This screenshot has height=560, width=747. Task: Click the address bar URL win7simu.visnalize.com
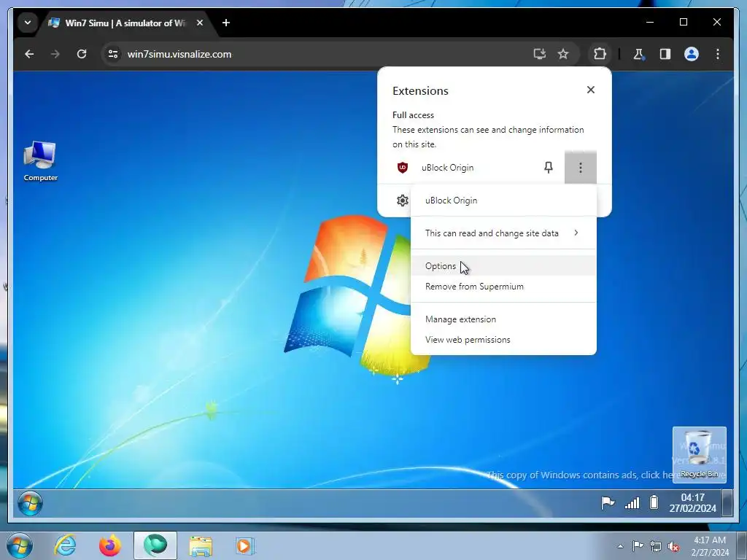[x=179, y=54]
